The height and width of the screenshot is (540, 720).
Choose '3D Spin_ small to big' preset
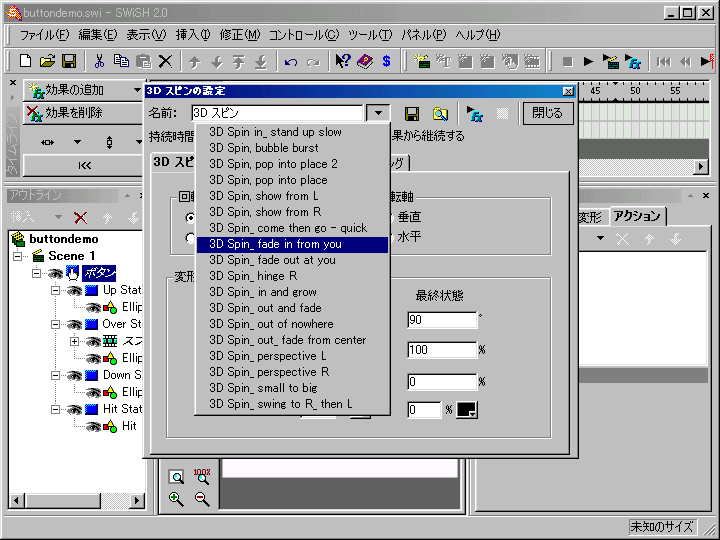tap(292, 388)
